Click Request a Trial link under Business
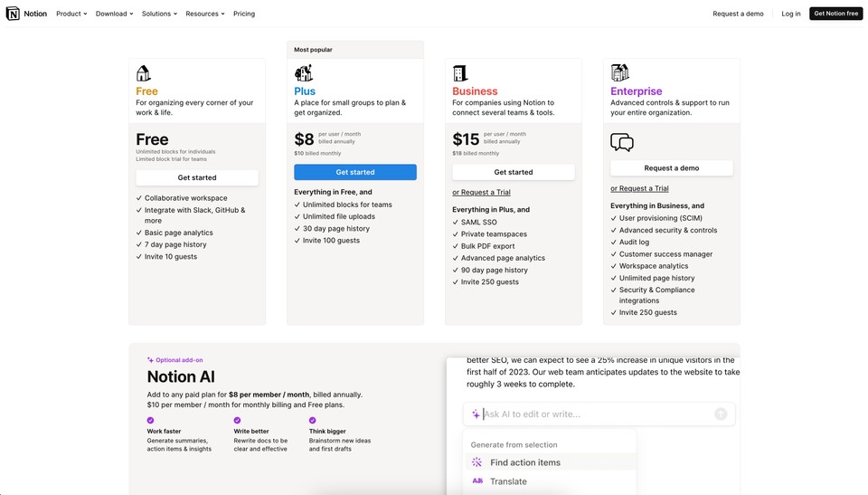Image resolution: width=868 pixels, height=495 pixels. click(x=481, y=193)
